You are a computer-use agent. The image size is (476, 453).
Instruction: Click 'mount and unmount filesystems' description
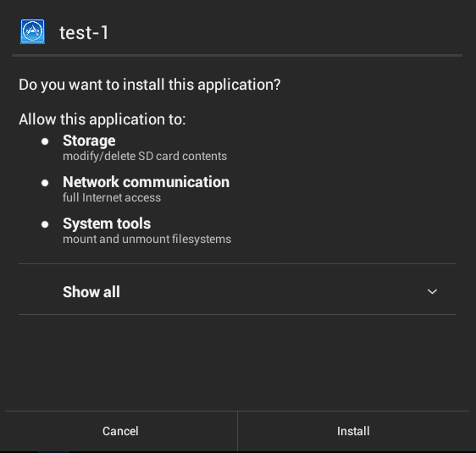pos(147,239)
